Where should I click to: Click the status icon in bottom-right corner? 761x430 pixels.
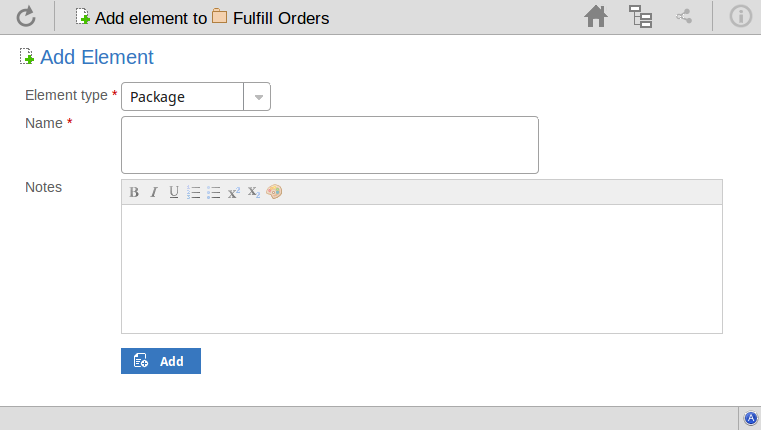coord(751,418)
